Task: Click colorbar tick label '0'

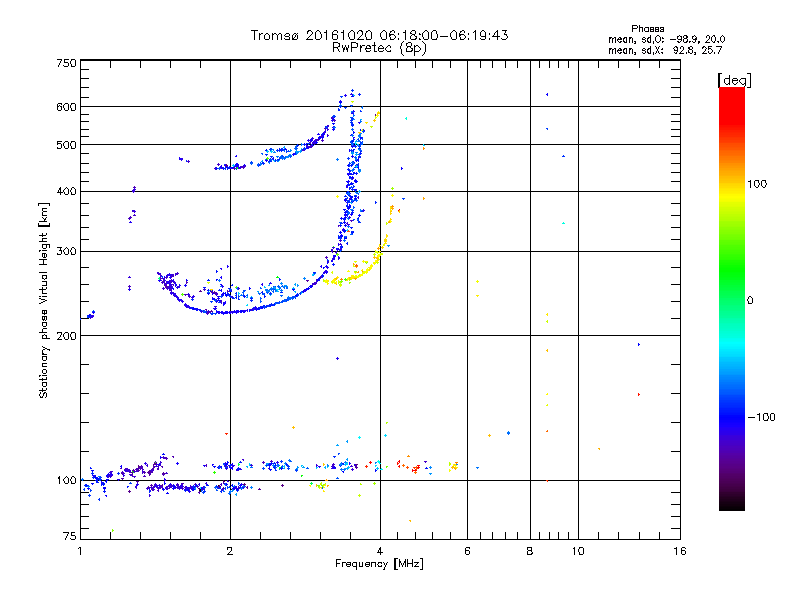Action: click(750, 301)
